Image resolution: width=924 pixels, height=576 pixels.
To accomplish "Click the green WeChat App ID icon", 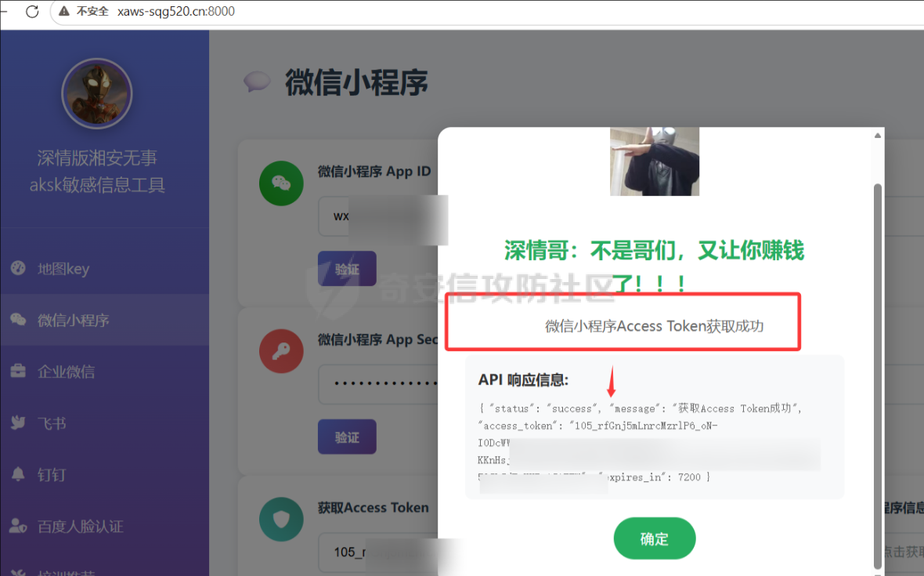I will point(281,183).
